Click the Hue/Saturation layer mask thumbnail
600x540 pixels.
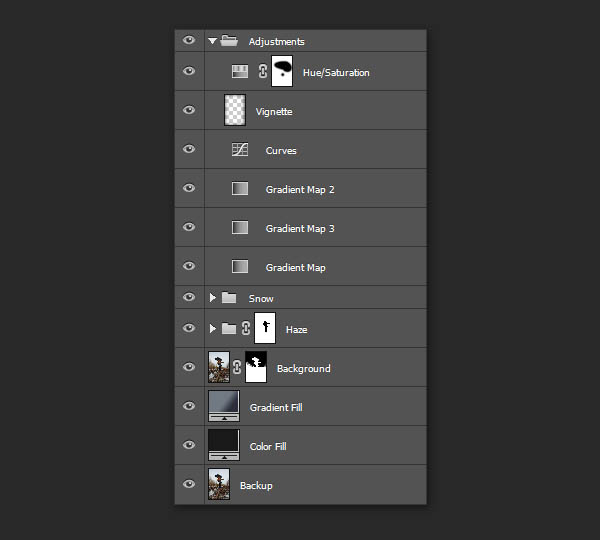(282, 72)
